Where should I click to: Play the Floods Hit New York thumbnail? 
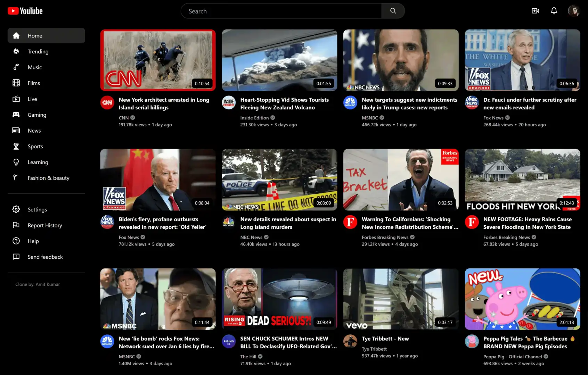click(522, 180)
